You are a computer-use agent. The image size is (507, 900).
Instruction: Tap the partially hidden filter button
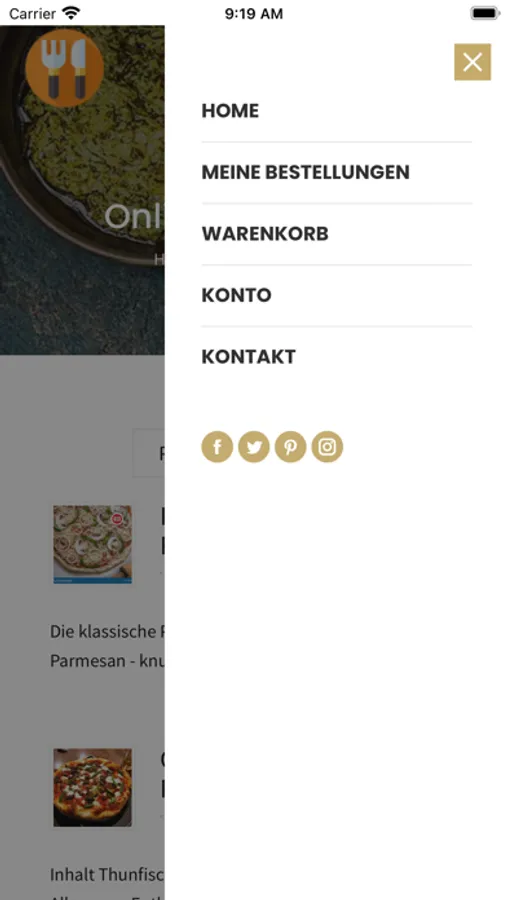click(x=149, y=452)
